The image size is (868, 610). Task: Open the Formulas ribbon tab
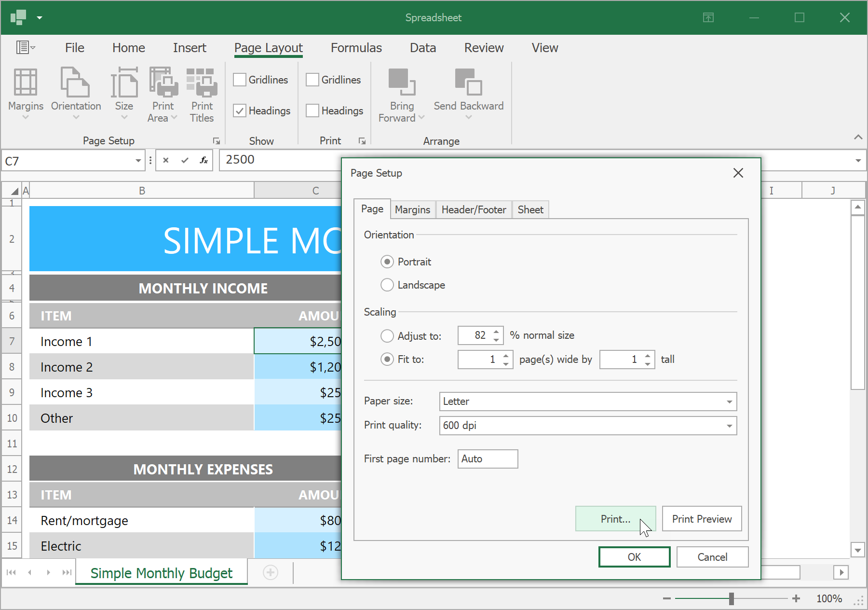click(x=356, y=48)
